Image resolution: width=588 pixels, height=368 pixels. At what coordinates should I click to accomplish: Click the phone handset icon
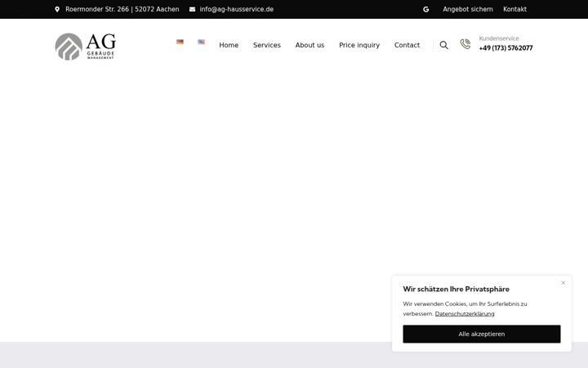coord(465,44)
